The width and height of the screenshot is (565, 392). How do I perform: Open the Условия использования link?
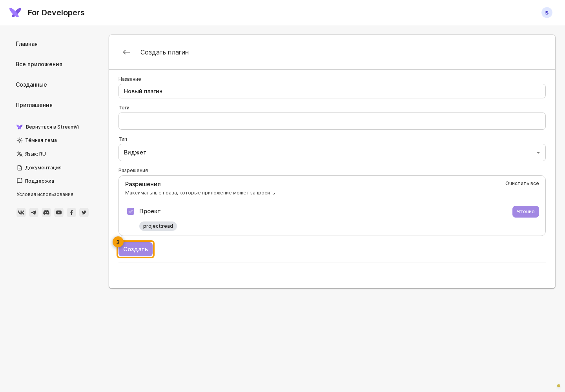tap(45, 194)
